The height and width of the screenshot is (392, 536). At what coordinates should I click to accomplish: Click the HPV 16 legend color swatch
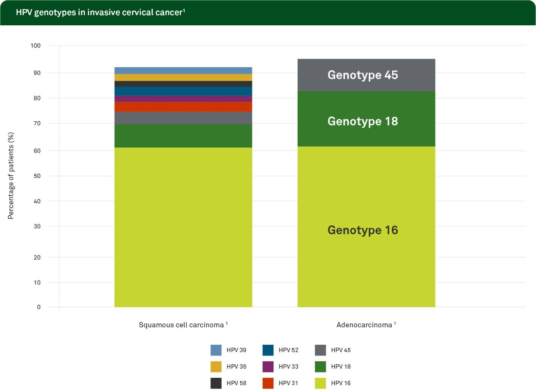click(320, 383)
